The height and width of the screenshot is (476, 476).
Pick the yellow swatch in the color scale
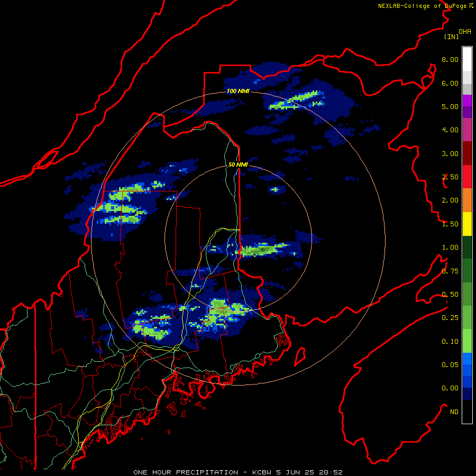point(467,224)
